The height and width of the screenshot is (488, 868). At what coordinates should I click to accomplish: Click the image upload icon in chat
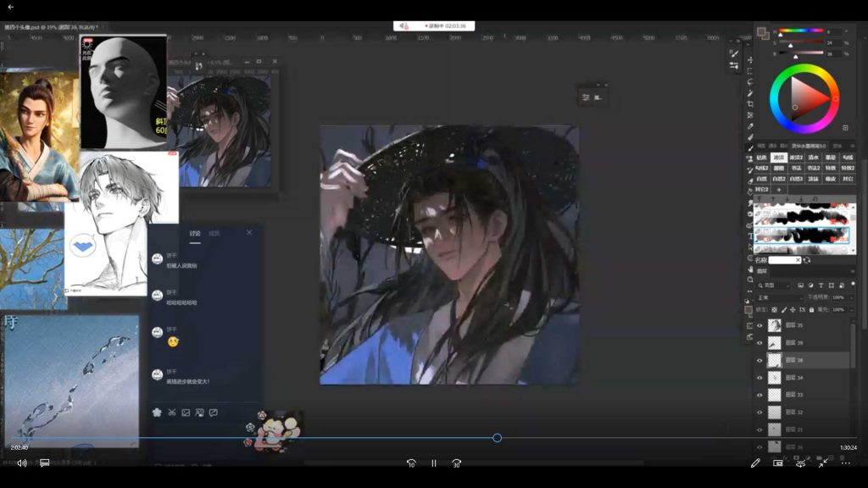coord(186,413)
